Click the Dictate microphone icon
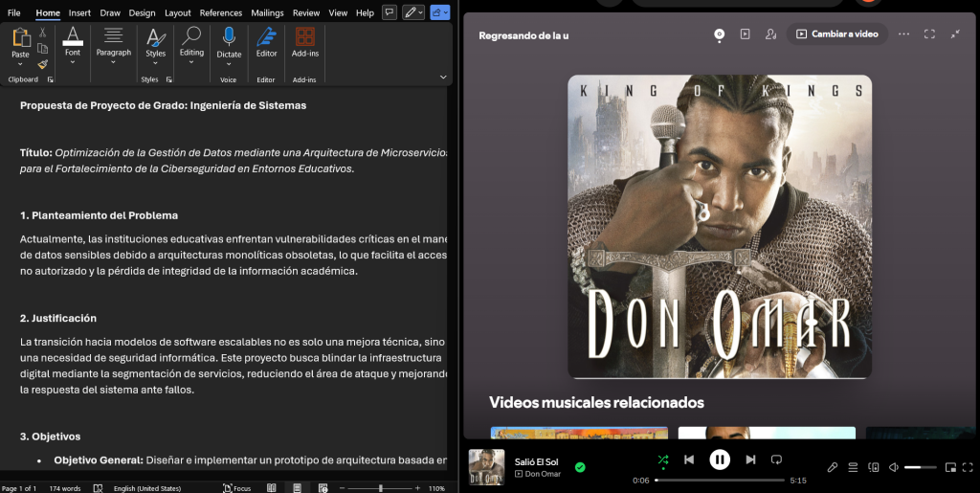The image size is (980, 493). coord(229,38)
